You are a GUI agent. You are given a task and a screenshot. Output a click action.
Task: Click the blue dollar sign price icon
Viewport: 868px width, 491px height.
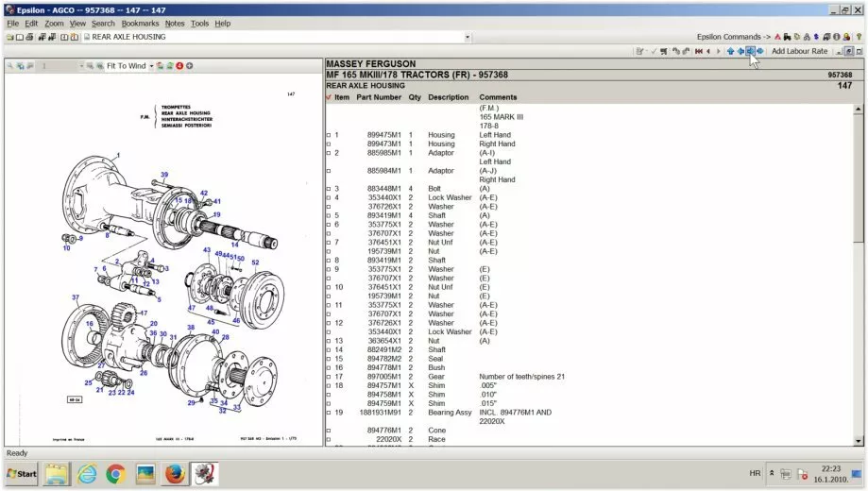pos(816,37)
